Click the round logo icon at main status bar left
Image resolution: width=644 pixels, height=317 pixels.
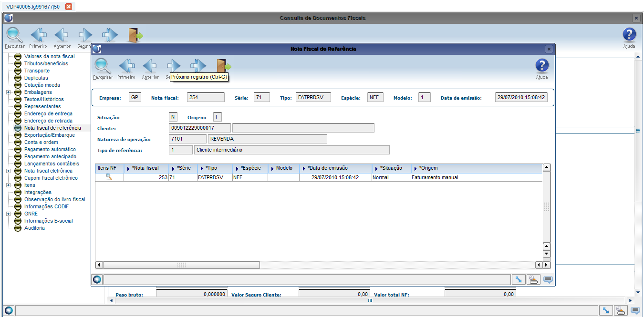(8, 310)
